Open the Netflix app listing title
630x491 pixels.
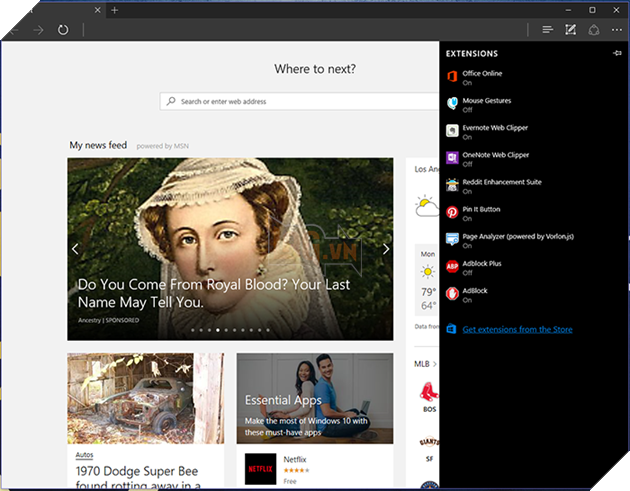(x=295, y=459)
